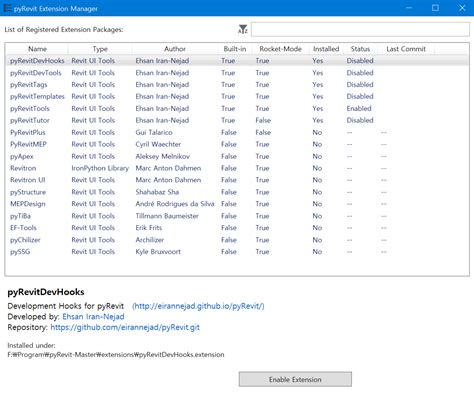Image resolution: width=474 pixels, height=393 pixels.
Task: Click the Author column header
Action: coord(175,49)
